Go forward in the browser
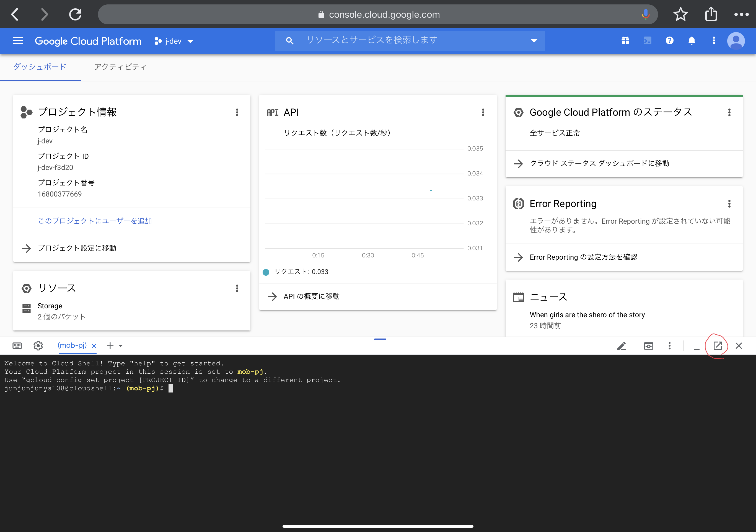 pos(45,14)
